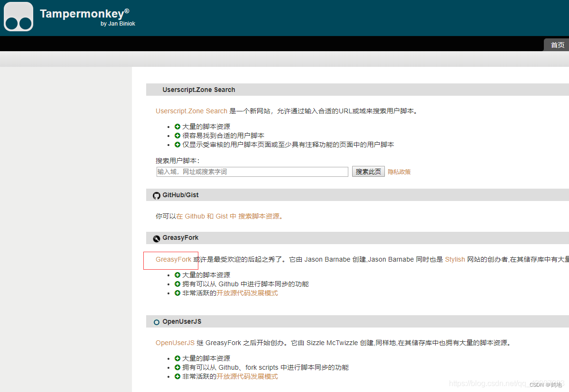Click text mentioning 'Sizzle McTwizzle'
Screen dimensions: 569x392
[333, 343]
